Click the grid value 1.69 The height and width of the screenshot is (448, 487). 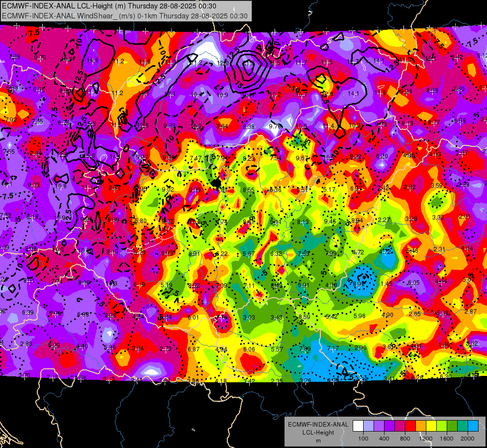[x=444, y=345]
